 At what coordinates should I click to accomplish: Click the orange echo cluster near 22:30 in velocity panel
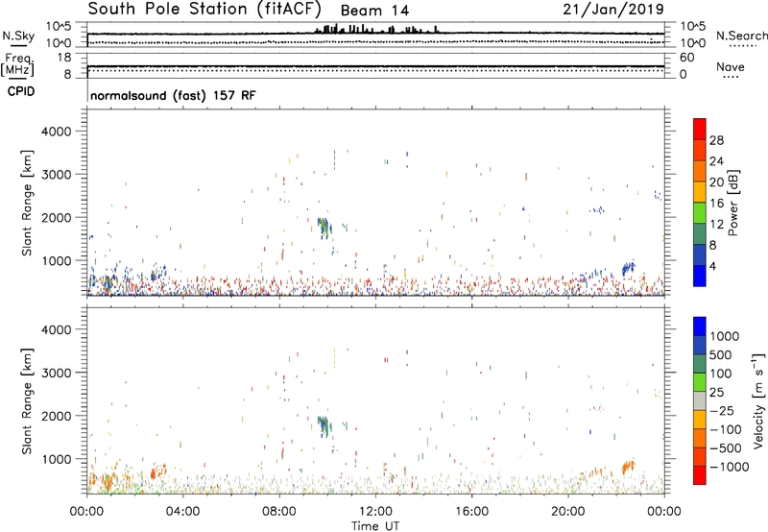(x=628, y=467)
